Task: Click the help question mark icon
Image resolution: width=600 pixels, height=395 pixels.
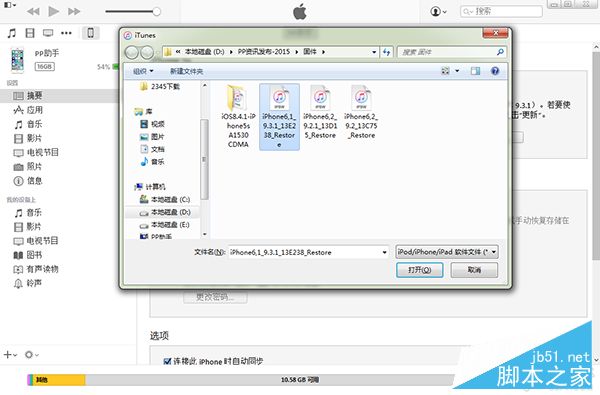Action: [x=495, y=71]
